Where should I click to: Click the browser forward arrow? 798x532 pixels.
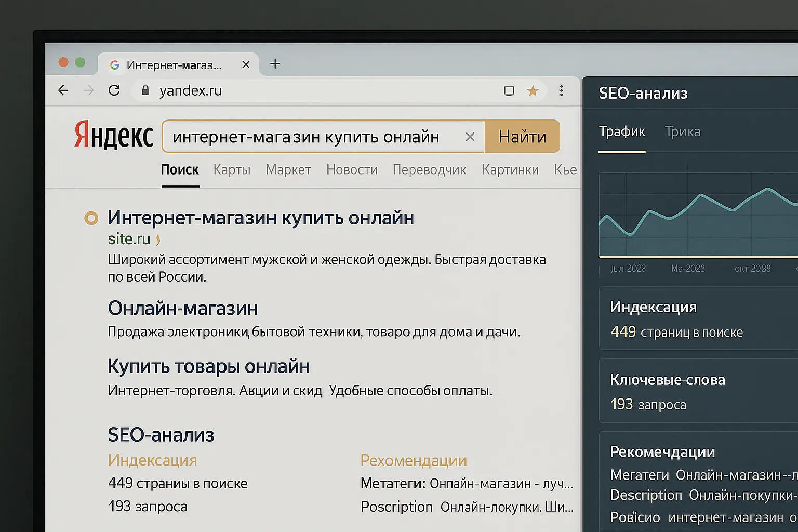coord(89,90)
